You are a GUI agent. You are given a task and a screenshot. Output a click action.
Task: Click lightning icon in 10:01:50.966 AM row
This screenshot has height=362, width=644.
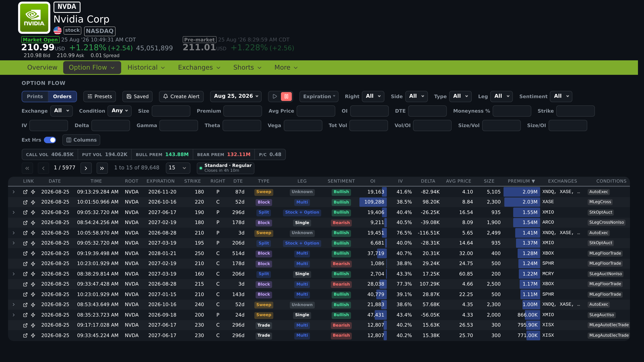tap(33, 202)
